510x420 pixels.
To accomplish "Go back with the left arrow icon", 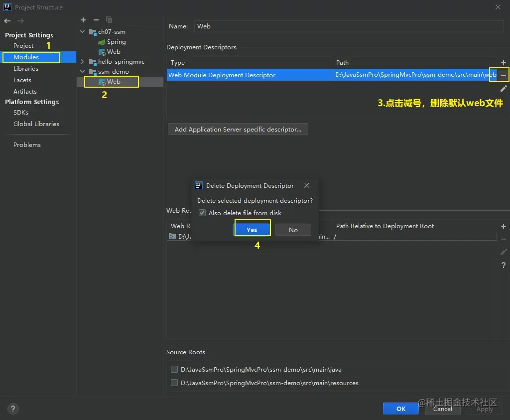I will pos(7,21).
